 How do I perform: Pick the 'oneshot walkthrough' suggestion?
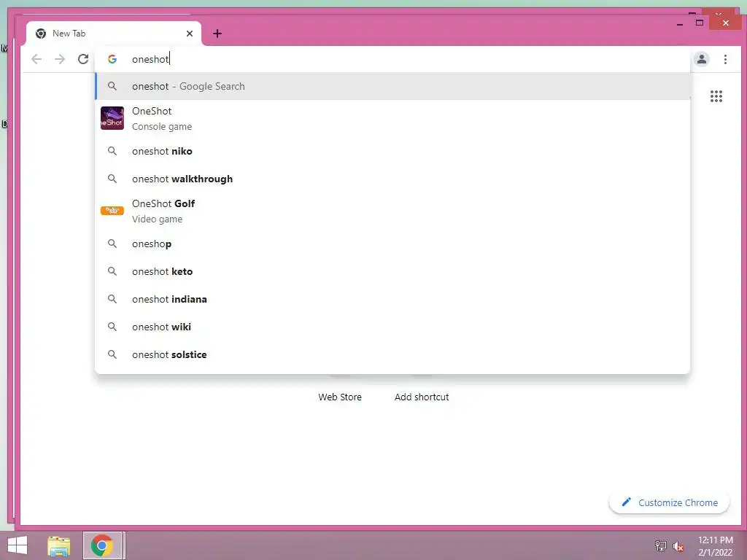[392, 179]
